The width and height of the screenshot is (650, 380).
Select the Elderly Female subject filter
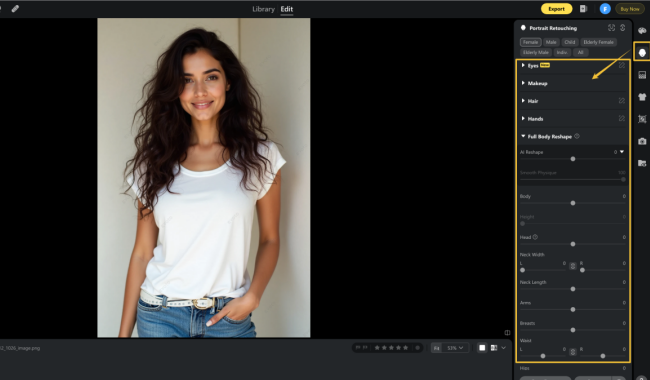tap(598, 42)
